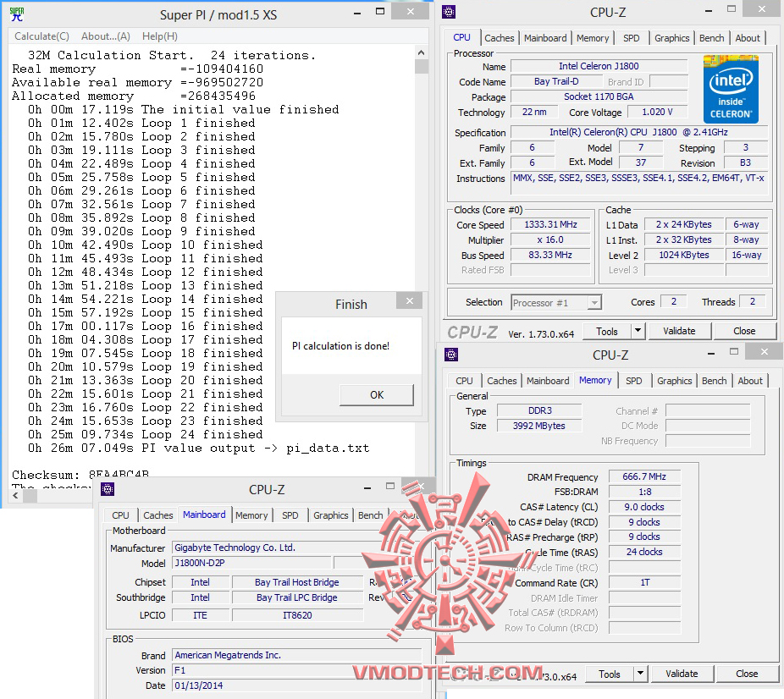Click the top CPU-Z window title icon
Image resolution: width=784 pixels, height=699 pixels.
[449, 12]
